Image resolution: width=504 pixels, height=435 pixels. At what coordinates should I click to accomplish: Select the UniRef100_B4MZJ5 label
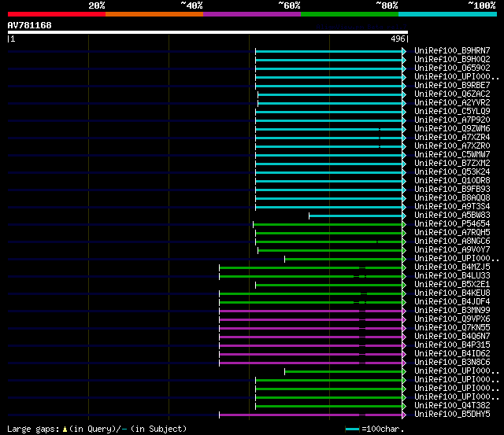coord(452,267)
